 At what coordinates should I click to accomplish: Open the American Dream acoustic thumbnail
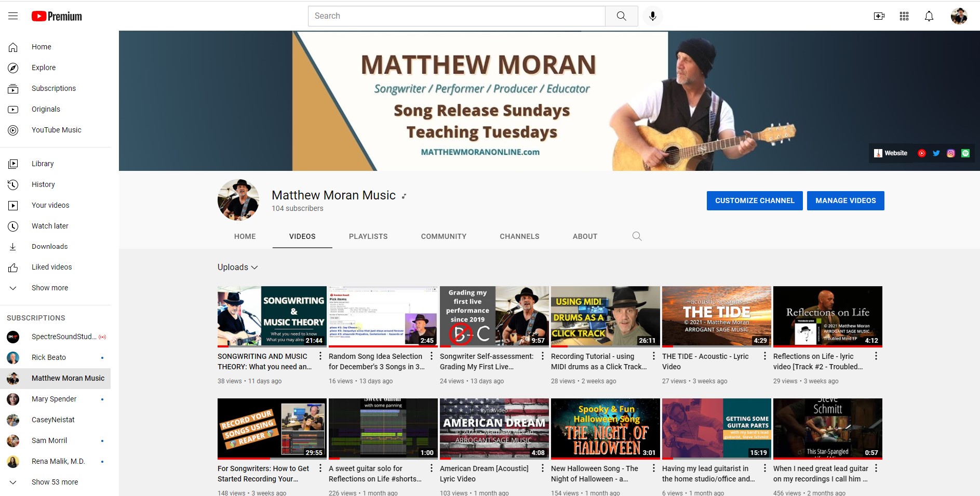pos(494,428)
